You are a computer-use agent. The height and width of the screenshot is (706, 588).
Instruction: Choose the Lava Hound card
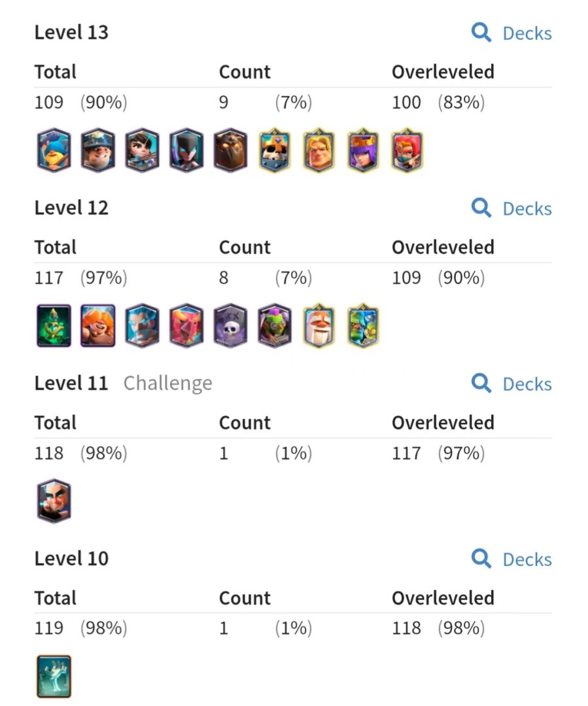[230, 150]
